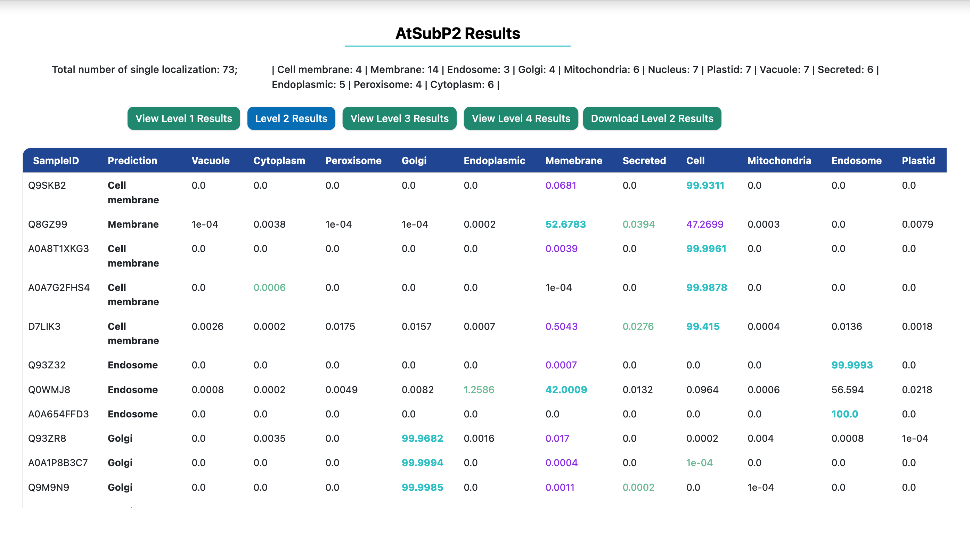The image size is (980, 546).
Task: Select sample ID Q8GZ99
Action: click(x=48, y=224)
